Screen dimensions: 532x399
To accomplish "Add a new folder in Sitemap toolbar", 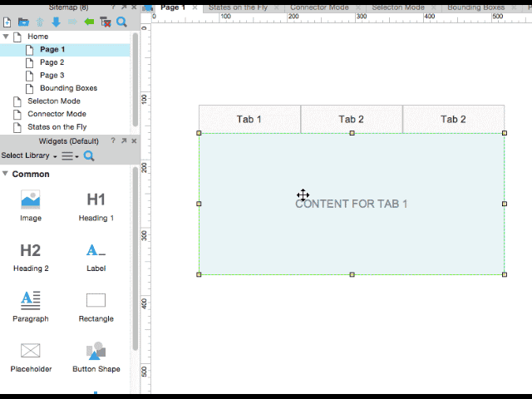I will coord(23,22).
